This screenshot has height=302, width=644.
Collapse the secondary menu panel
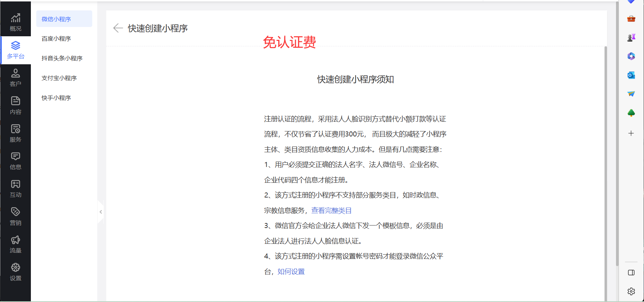click(x=101, y=212)
